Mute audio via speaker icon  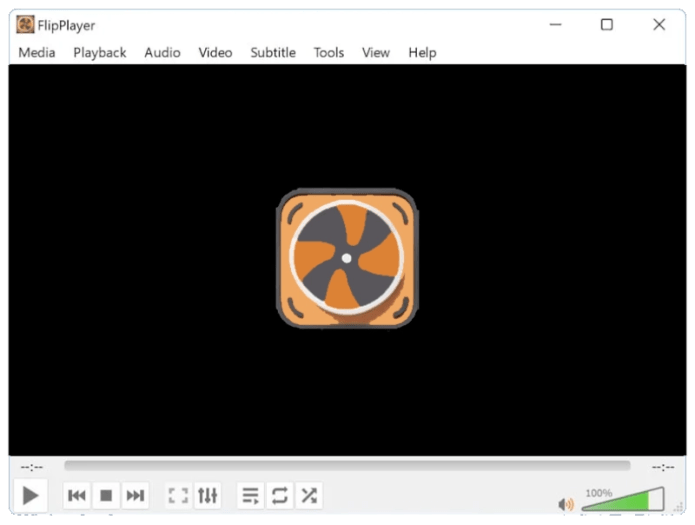tap(566, 504)
